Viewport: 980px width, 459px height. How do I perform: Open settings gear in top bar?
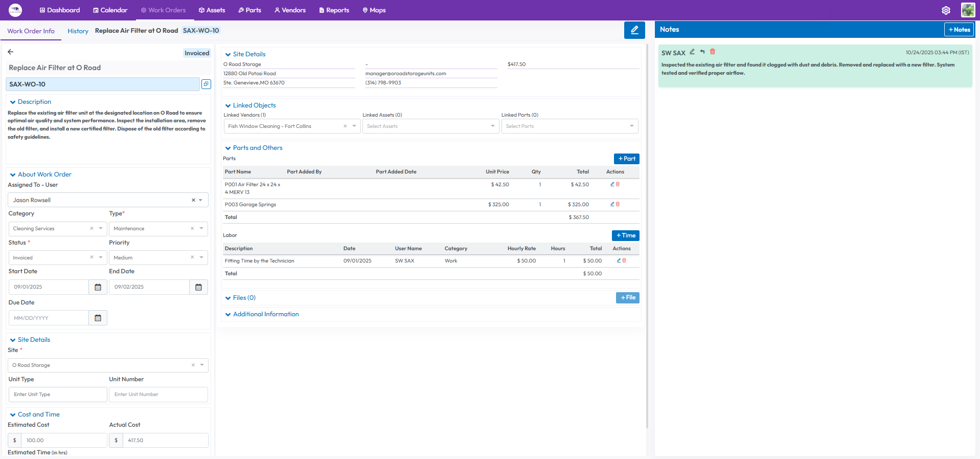tap(946, 10)
